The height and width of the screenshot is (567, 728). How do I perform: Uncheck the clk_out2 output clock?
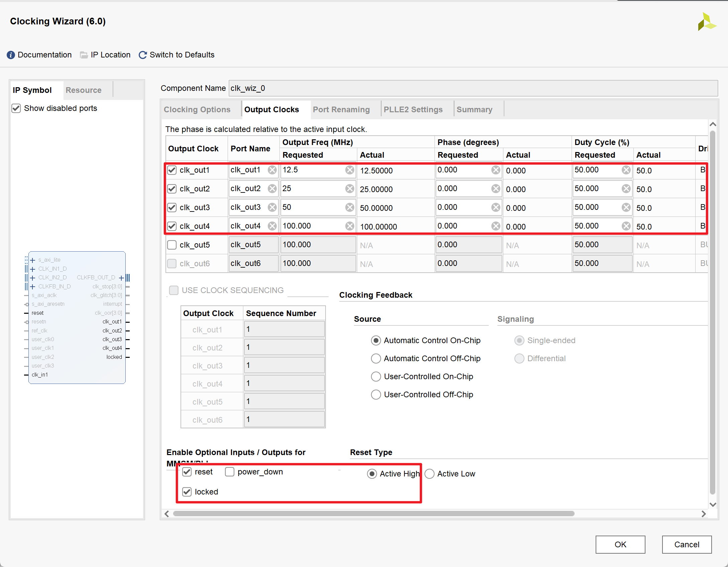click(172, 189)
